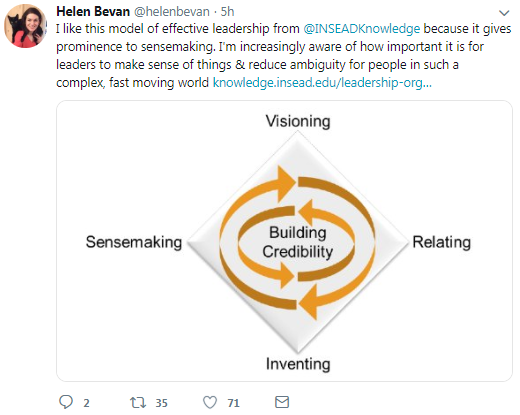The image size is (520, 415).
Task: Click the reply speech bubble icon
Action: [66, 402]
